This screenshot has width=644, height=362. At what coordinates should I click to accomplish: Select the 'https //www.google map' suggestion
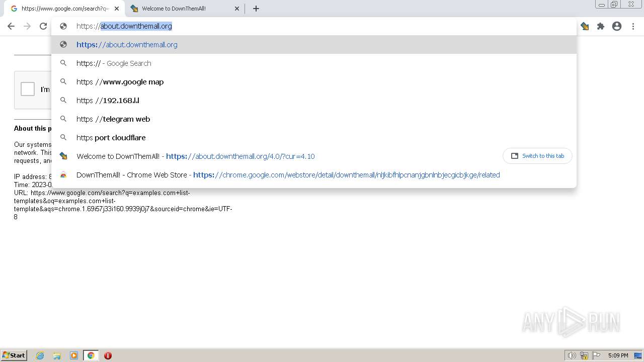[x=314, y=82]
